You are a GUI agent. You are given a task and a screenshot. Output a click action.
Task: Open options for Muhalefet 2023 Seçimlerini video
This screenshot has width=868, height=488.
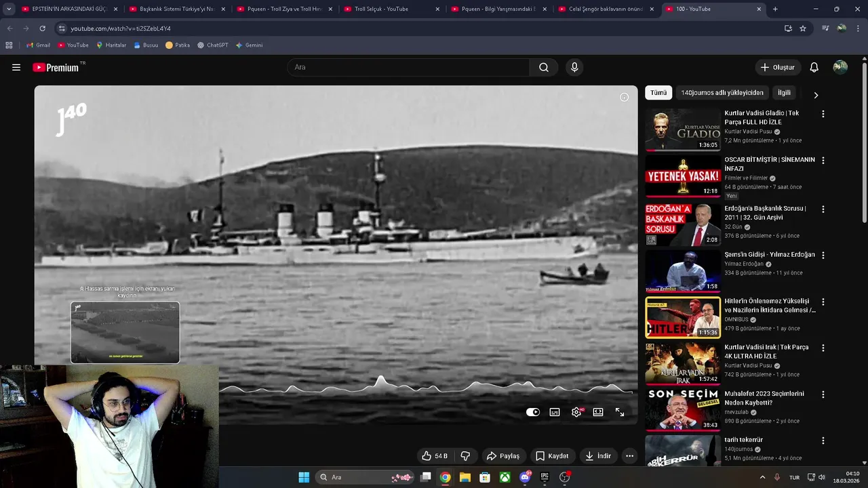click(x=823, y=394)
